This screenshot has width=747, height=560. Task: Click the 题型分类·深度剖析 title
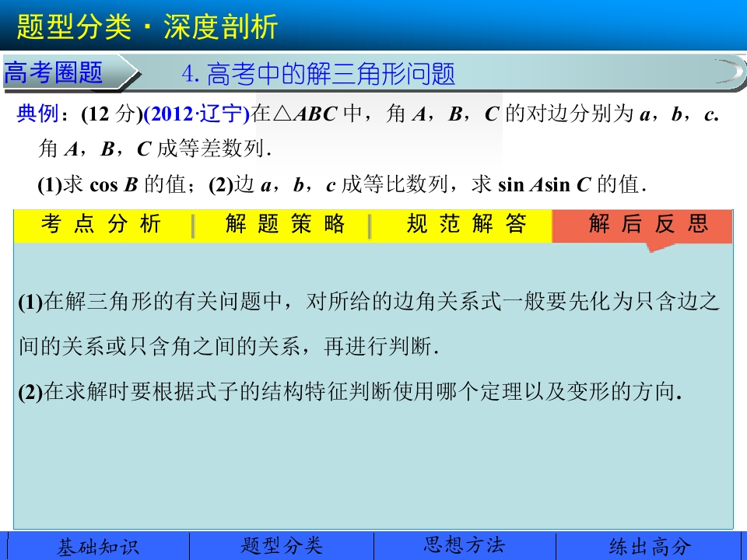pyautogui.click(x=147, y=26)
